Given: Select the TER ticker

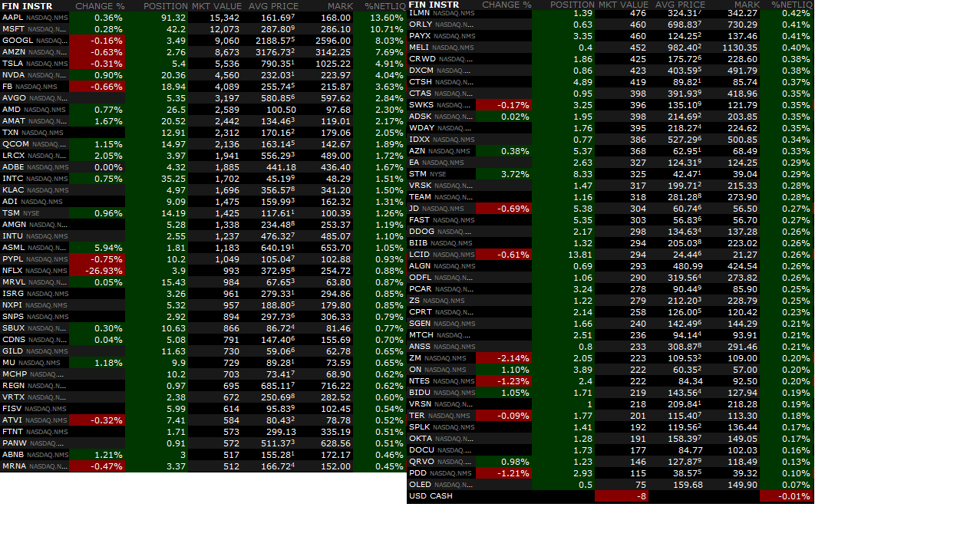Looking at the screenshot, I should tap(417, 415).
